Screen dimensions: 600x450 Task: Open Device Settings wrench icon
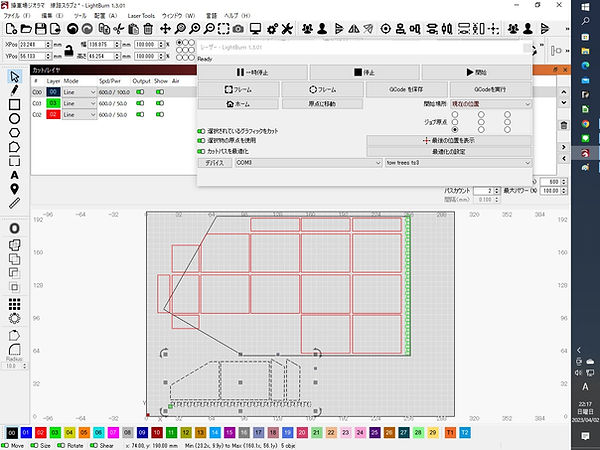click(x=287, y=29)
